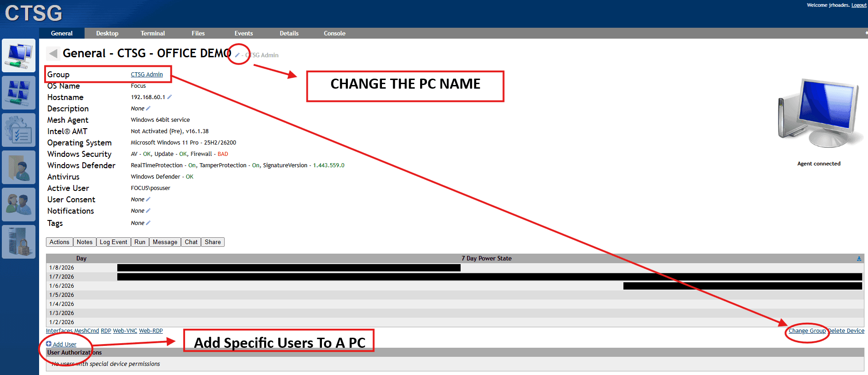Click the back arrow beside the General title
This screenshot has width=868, height=375.
click(53, 54)
